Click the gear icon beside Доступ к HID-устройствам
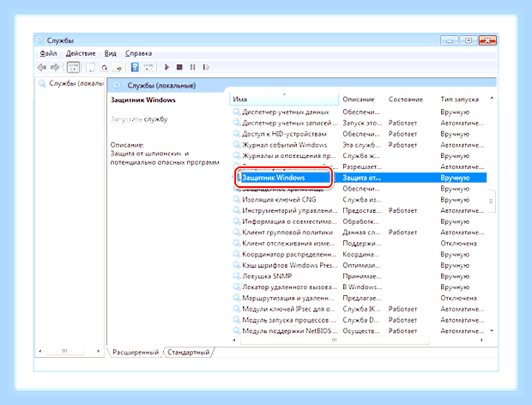532x405 pixels. pyautogui.click(x=236, y=134)
